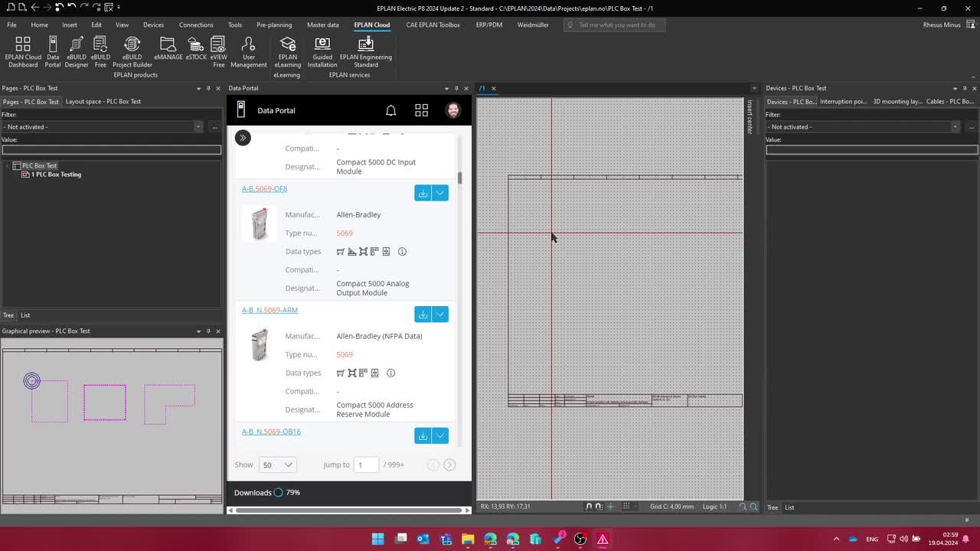Open Pages navigator panel menu arrow
The image size is (980, 551).
pos(198,88)
